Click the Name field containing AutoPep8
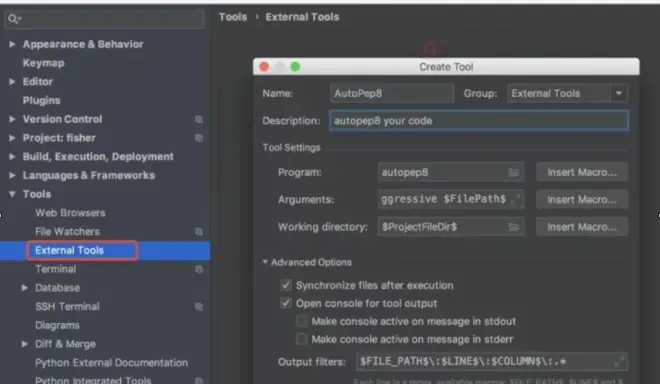This screenshot has width=660, height=384. click(392, 93)
